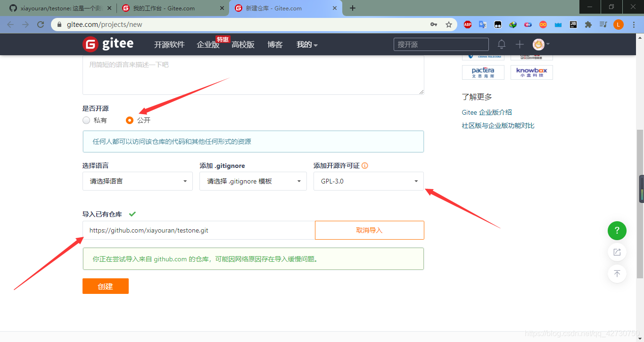Open the 请选择语言 dropdown
This screenshot has width=644, height=342.
point(138,181)
